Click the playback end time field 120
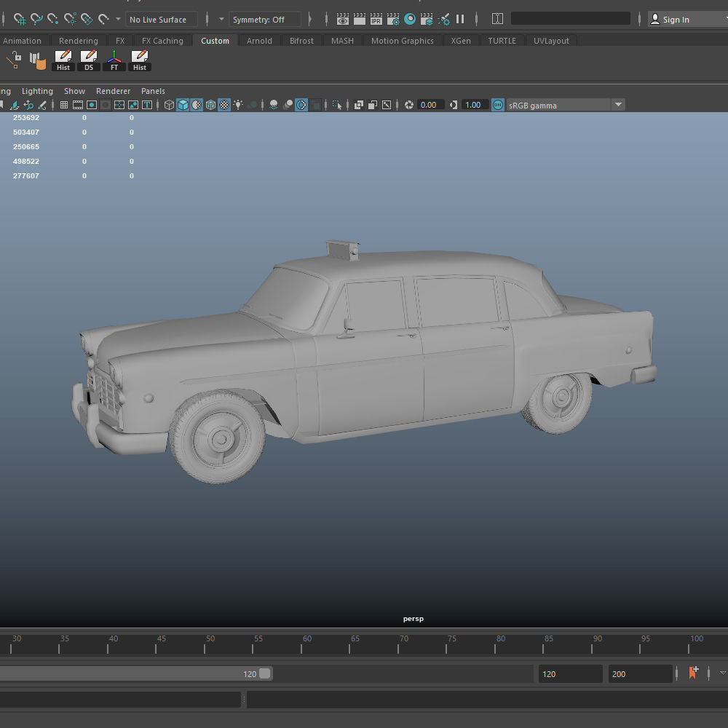The width and height of the screenshot is (728, 728). click(x=570, y=673)
